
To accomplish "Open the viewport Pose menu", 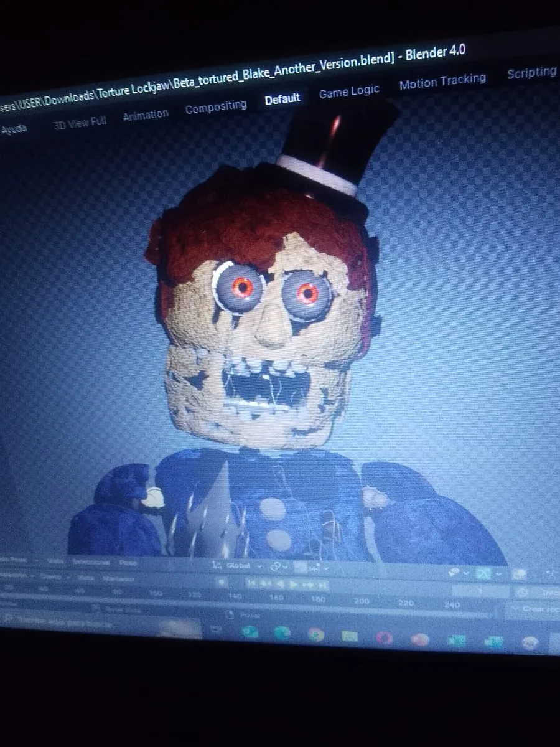I will pyautogui.click(x=128, y=562).
